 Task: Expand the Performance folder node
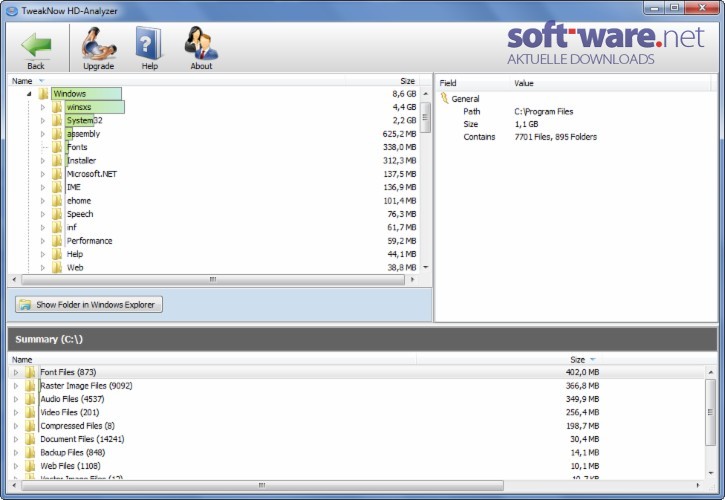pos(43,241)
